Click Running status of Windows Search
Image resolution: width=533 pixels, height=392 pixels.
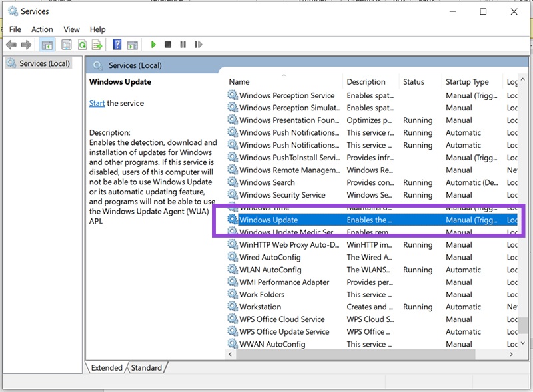tap(418, 182)
